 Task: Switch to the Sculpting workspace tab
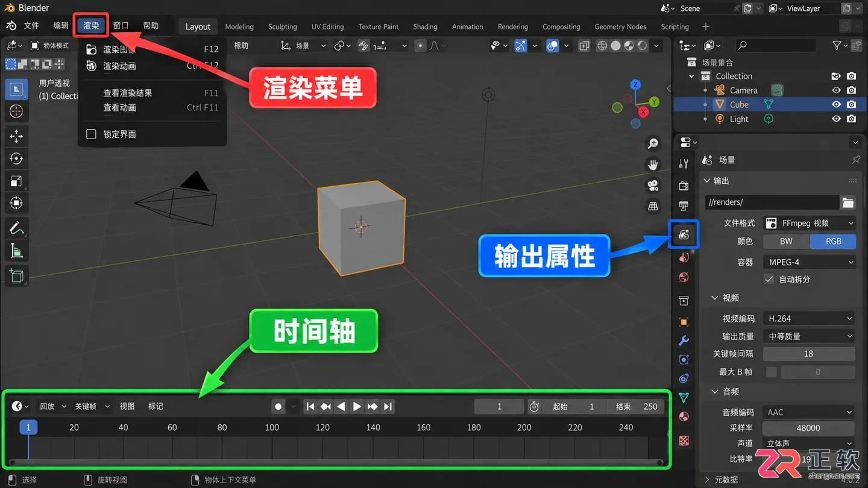tap(283, 27)
